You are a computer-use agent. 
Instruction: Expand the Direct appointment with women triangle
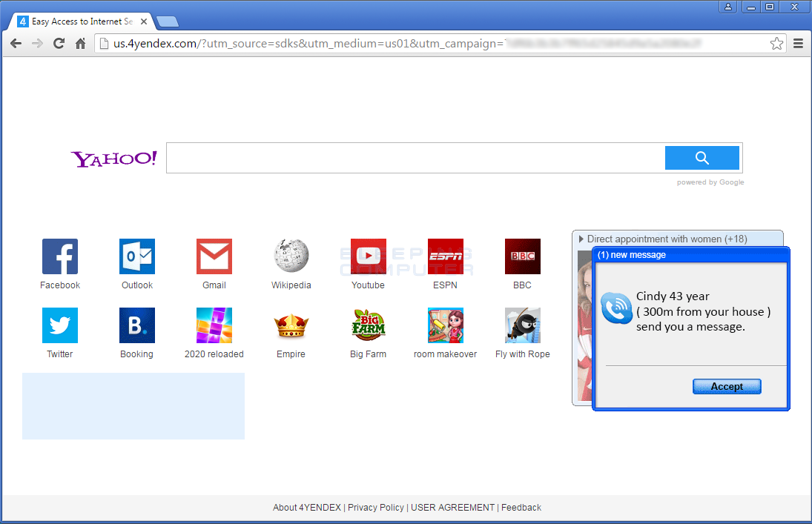pyautogui.click(x=581, y=239)
